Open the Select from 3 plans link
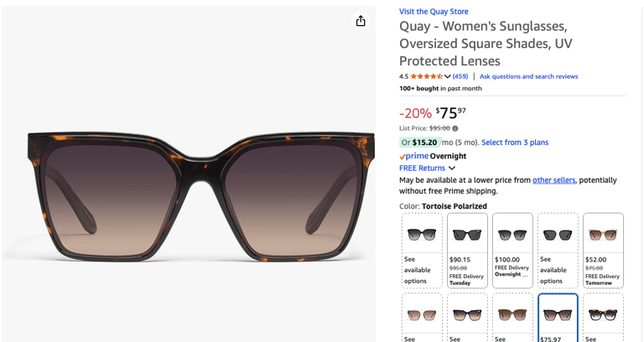Viewport: 644px width, 342px height. click(x=515, y=142)
